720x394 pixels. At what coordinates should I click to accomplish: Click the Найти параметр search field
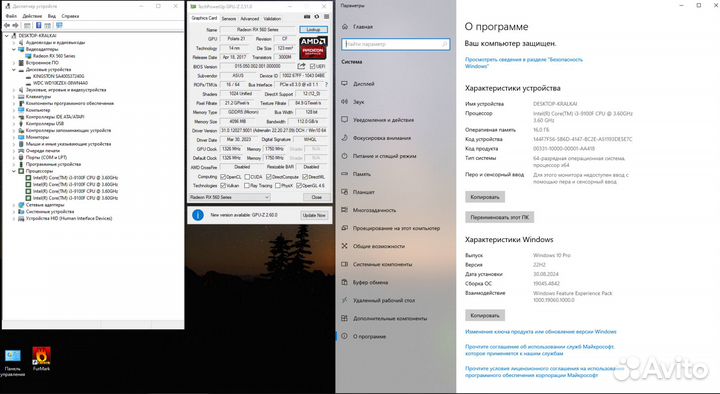coord(395,44)
